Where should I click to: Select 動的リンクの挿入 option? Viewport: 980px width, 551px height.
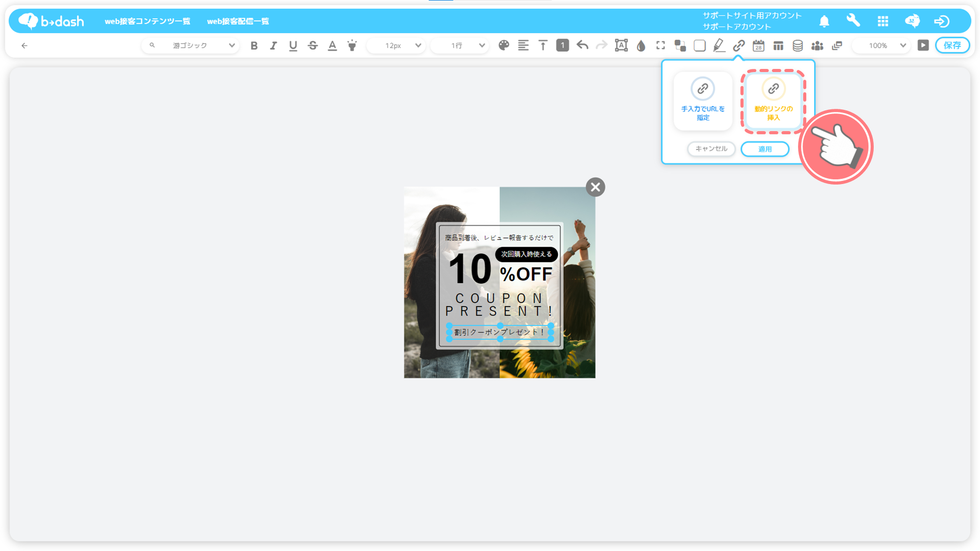[773, 101]
